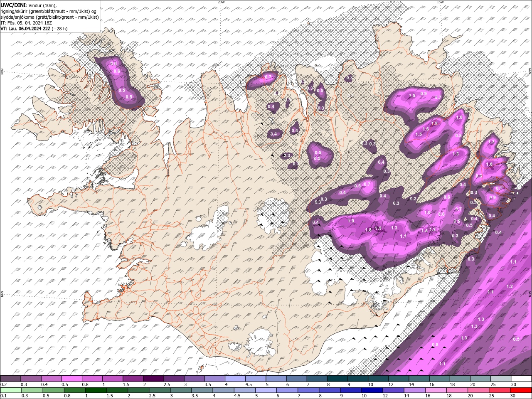Click the 1.6 value on the map
Viewport: 532px width, 399px height.
pos(426,129)
